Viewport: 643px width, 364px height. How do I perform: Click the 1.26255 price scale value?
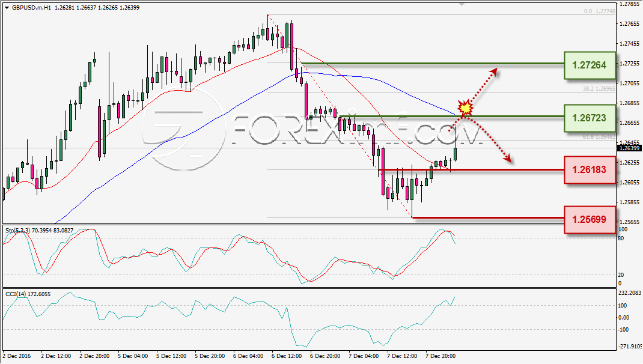(629, 163)
